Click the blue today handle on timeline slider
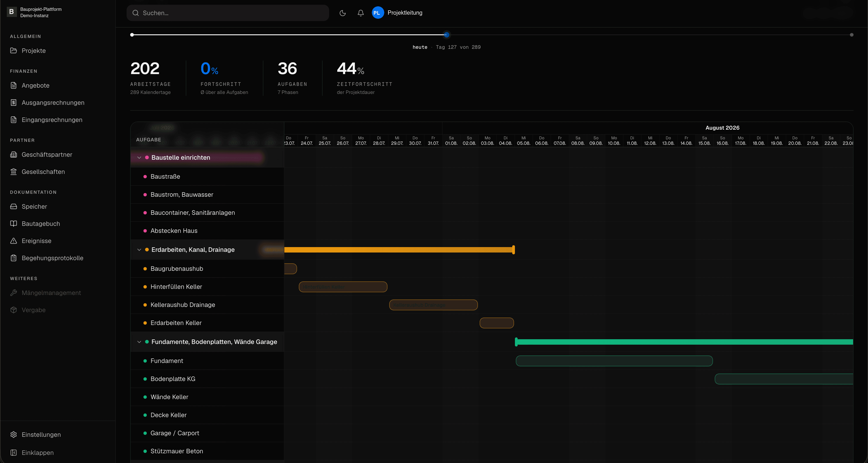 [446, 35]
